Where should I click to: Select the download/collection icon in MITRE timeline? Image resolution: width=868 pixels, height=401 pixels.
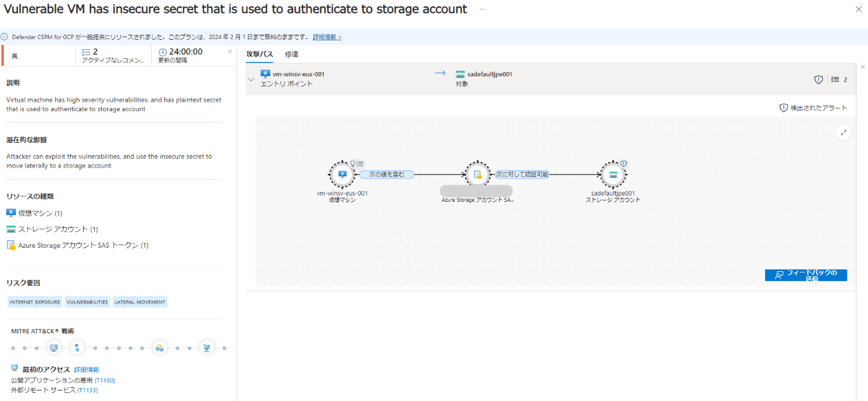206,348
